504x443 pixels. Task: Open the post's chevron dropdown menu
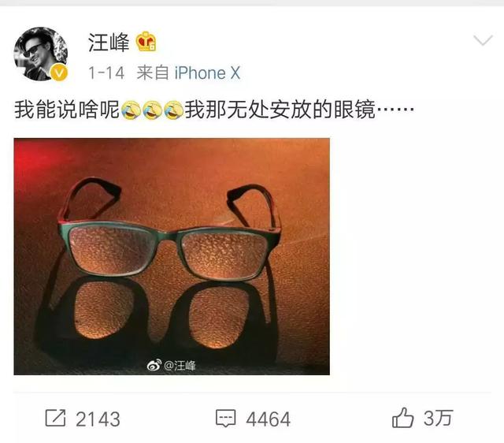click(483, 40)
